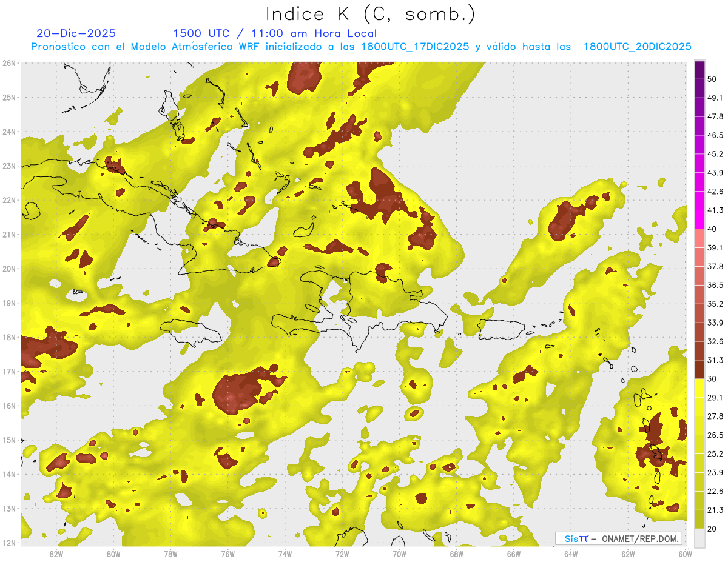Click the forecast date '20-Dic-2025'
Image resolution: width=728 pixels, height=562 pixels.
(76, 33)
